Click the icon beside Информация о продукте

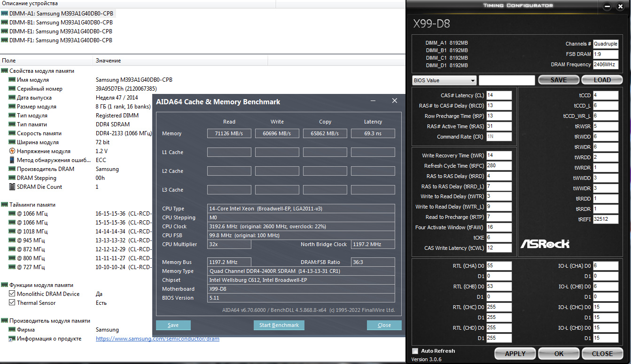coord(12,339)
